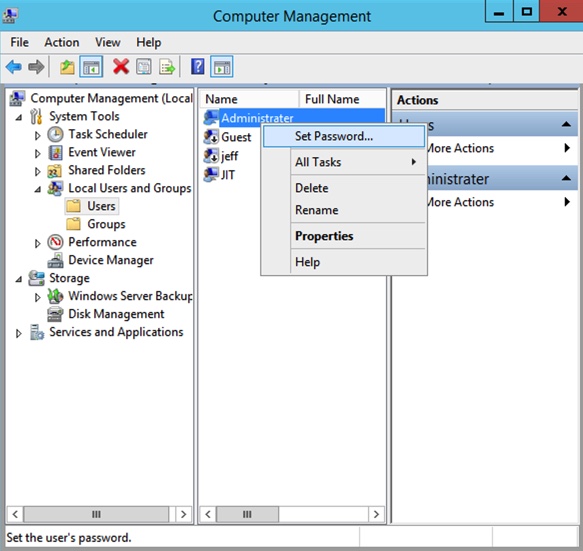The width and height of the screenshot is (583, 551).
Task: Click the Properties toolbar icon
Action: (x=144, y=67)
